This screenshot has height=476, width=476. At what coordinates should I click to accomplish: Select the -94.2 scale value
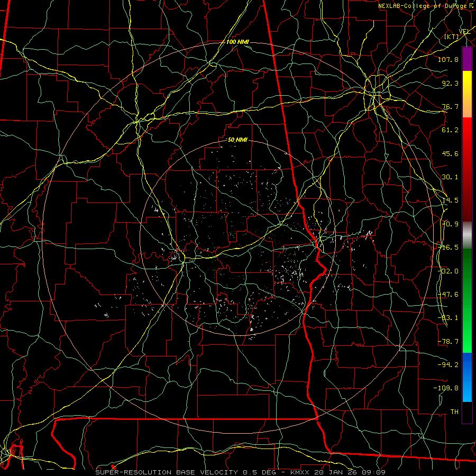[448, 365]
